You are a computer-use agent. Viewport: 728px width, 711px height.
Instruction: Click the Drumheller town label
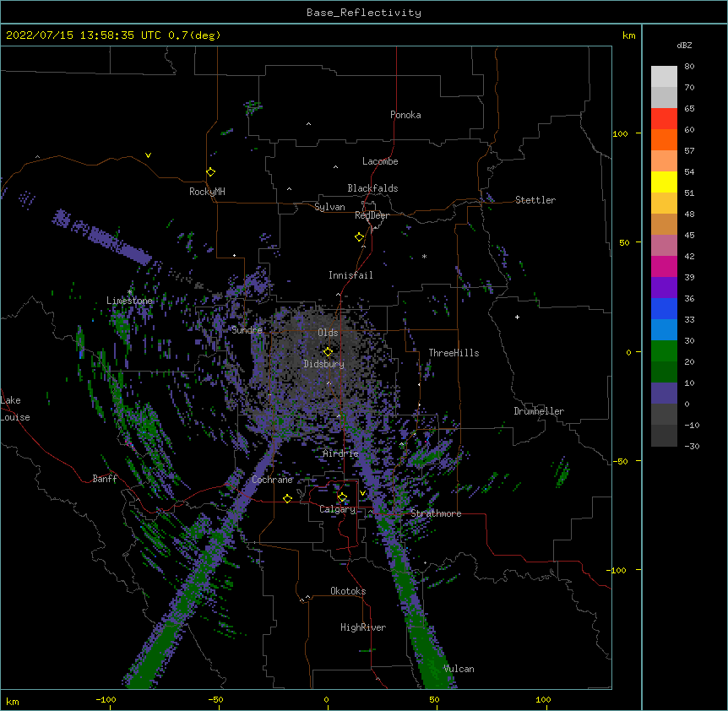click(x=539, y=411)
